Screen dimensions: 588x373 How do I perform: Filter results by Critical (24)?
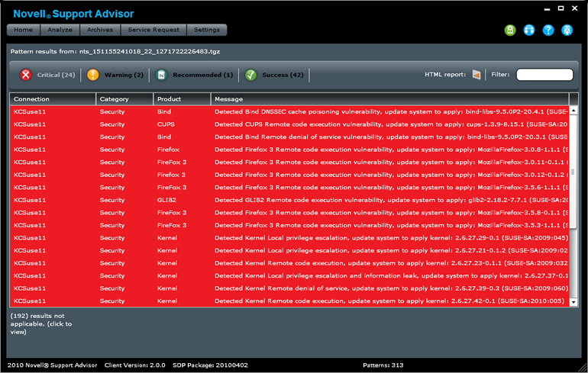tap(57, 75)
